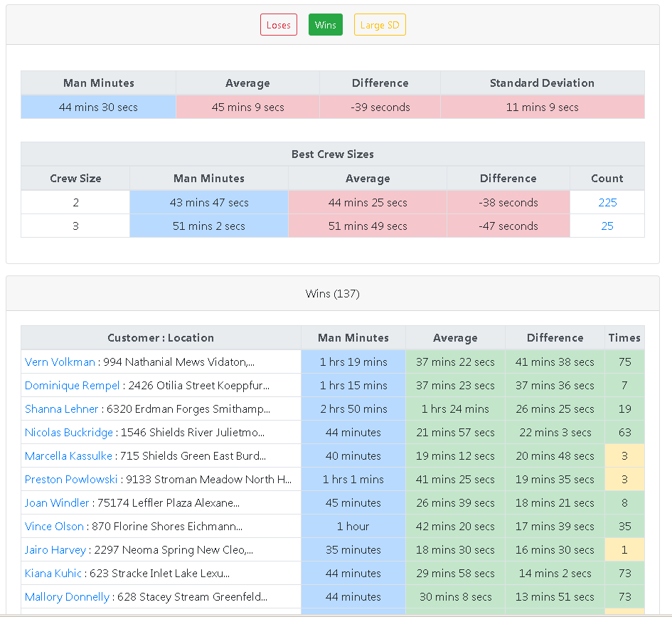Click the Standard Deviation value cell

(x=542, y=107)
